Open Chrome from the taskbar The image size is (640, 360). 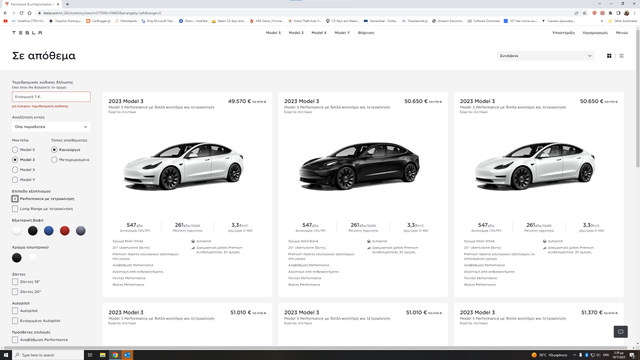coord(115,355)
